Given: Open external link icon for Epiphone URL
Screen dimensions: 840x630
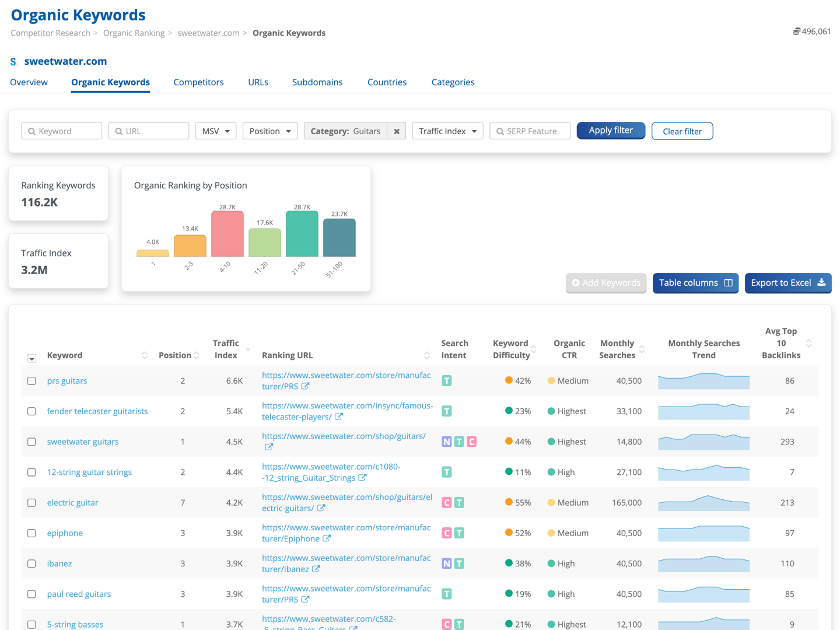Looking at the screenshot, I should [327, 538].
